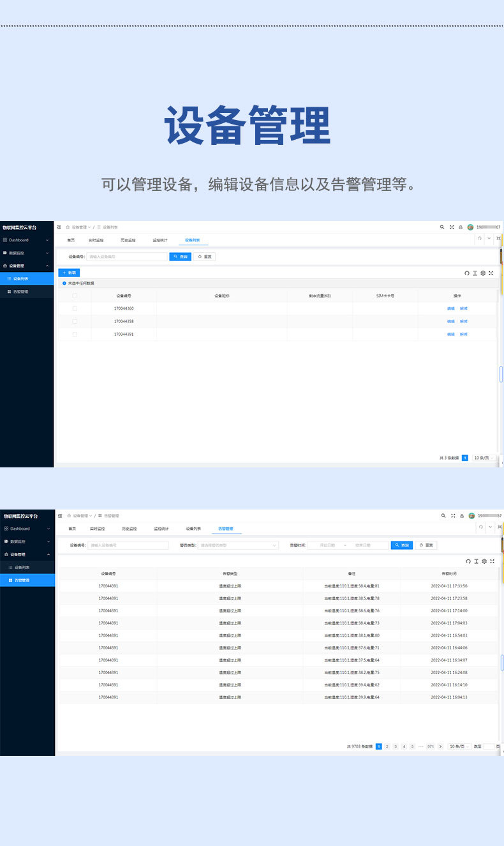Open the 告警类型 dropdown filter

coord(238,545)
